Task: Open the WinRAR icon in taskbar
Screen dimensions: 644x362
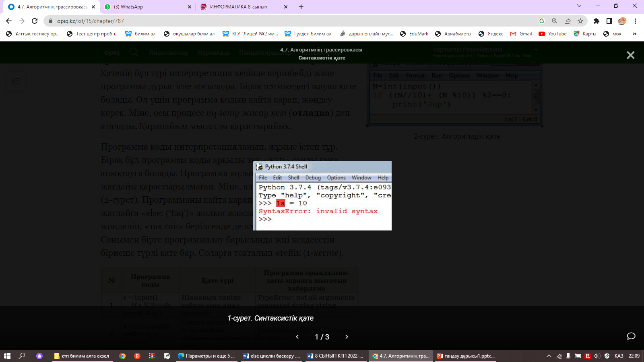Action: (152, 356)
